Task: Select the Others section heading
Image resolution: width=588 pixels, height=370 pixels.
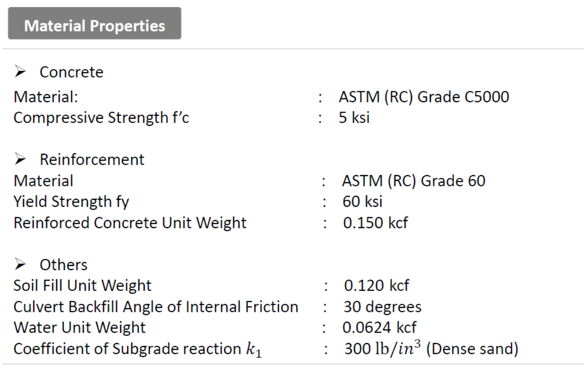Action: click(x=63, y=264)
